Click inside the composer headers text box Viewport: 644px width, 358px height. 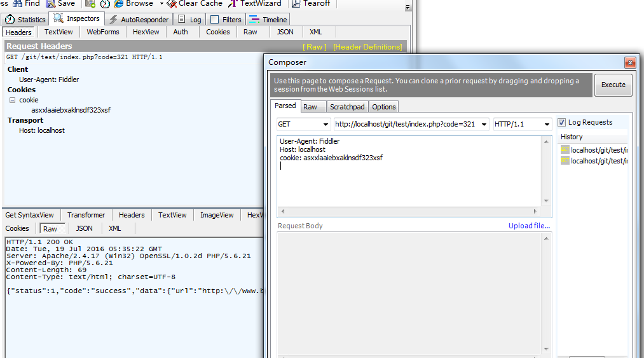[x=409, y=170]
